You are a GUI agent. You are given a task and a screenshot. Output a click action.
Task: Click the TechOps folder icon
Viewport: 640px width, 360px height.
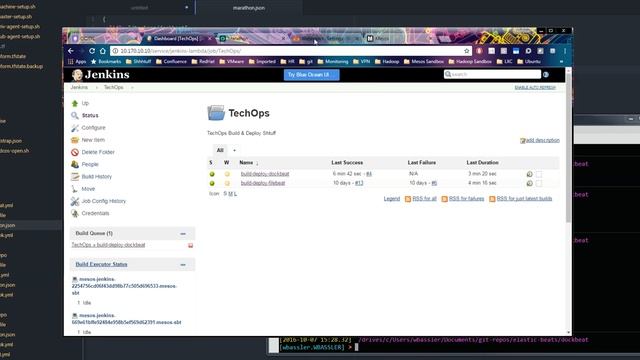pos(216,113)
